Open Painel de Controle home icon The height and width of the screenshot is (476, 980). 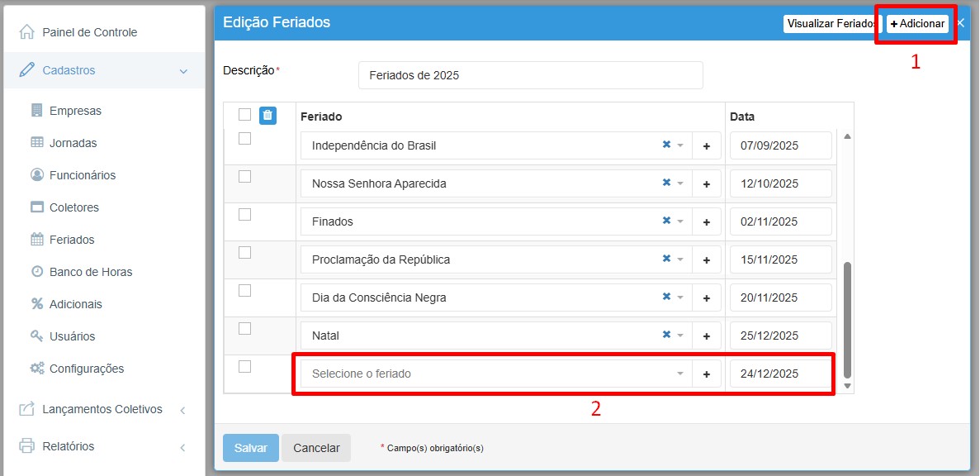(x=27, y=32)
